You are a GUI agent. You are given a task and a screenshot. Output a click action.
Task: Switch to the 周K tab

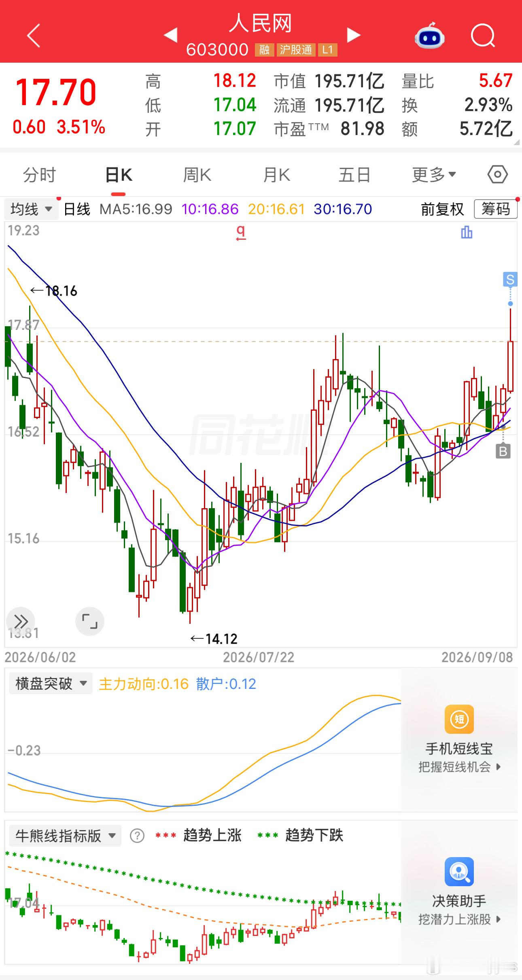pyautogui.click(x=197, y=175)
